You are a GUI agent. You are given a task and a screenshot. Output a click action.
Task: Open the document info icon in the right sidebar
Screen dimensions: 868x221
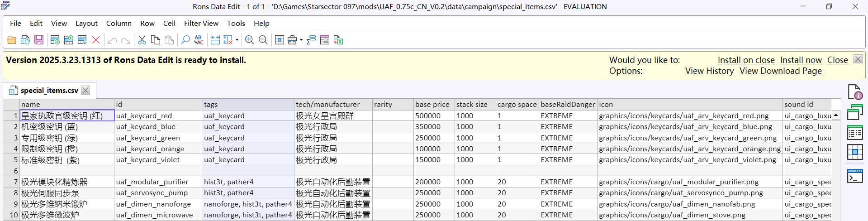[854, 92]
